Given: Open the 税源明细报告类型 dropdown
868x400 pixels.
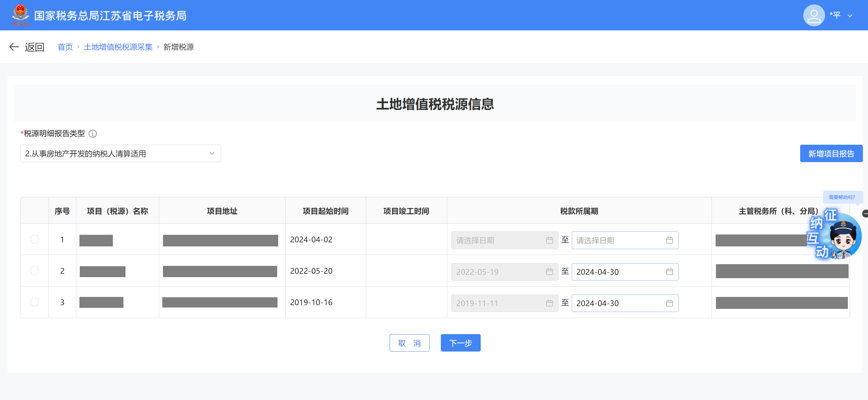Looking at the screenshot, I should point(121,154).
